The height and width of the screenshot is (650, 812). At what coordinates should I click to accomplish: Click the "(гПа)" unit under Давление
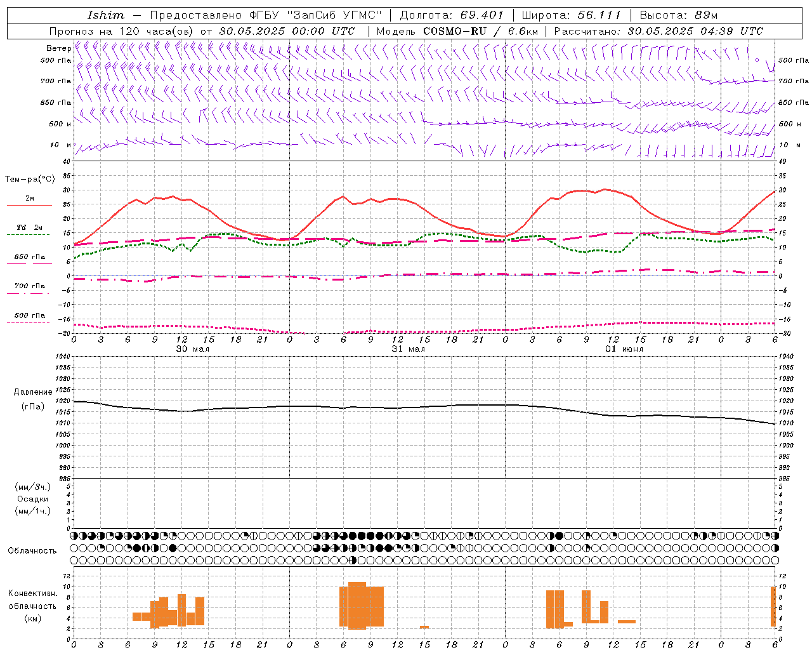(x=33, y=407)
